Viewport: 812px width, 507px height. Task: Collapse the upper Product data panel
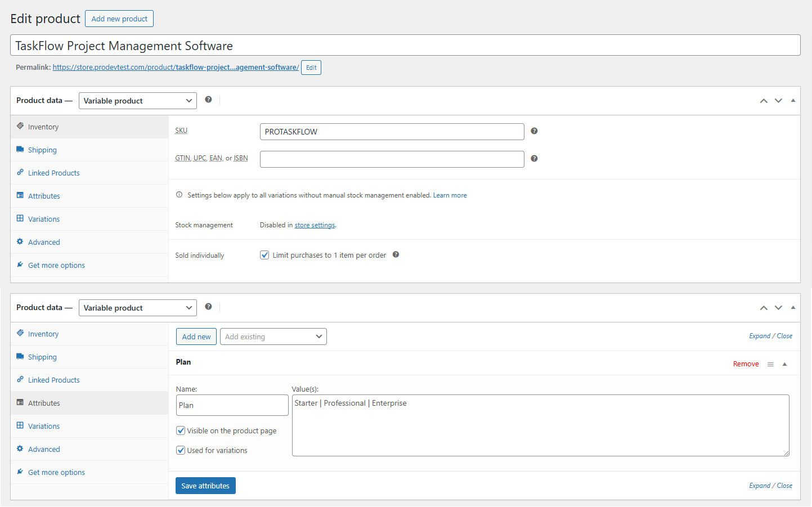coord(793,101)
